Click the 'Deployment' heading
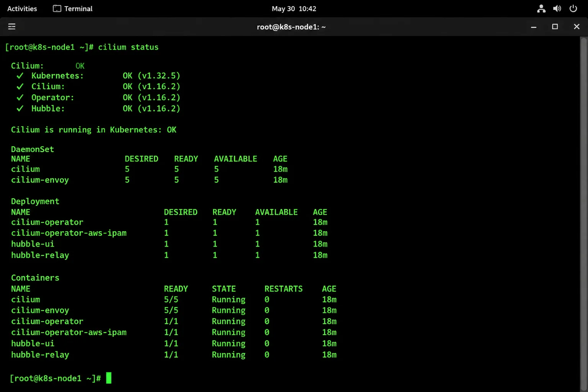Viewport: 588px width, 392px height. pyautogui.click(x=35, y=201)
